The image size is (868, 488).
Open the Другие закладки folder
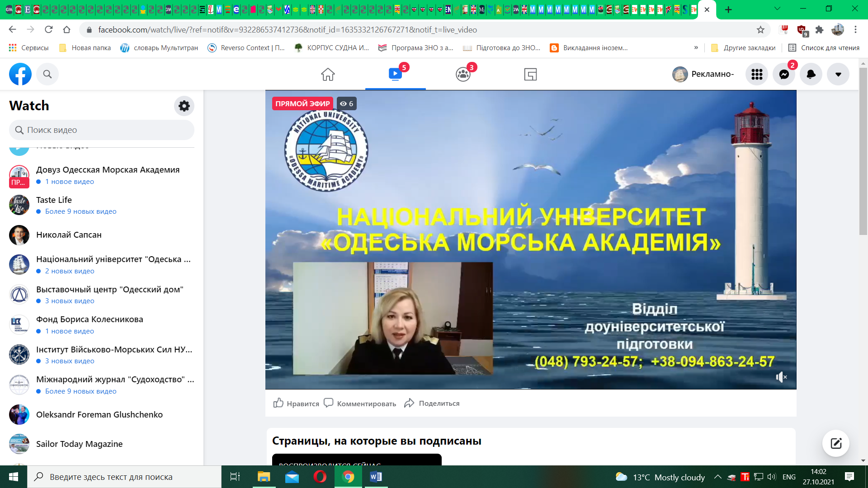(743, 48)
